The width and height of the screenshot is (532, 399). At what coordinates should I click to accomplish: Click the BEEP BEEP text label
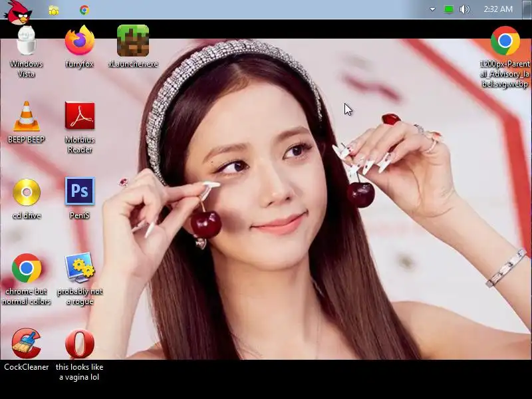[27, 140]
